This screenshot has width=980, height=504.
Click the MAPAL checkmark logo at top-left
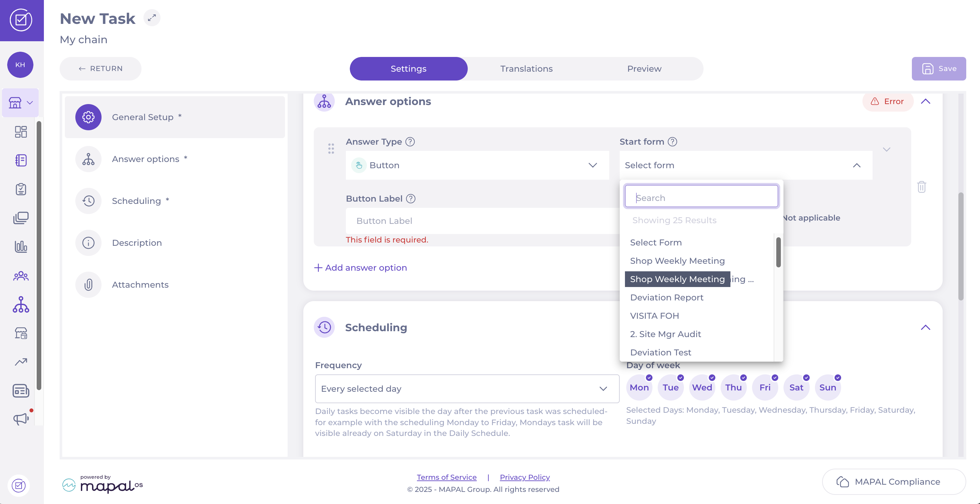(21, 20)
